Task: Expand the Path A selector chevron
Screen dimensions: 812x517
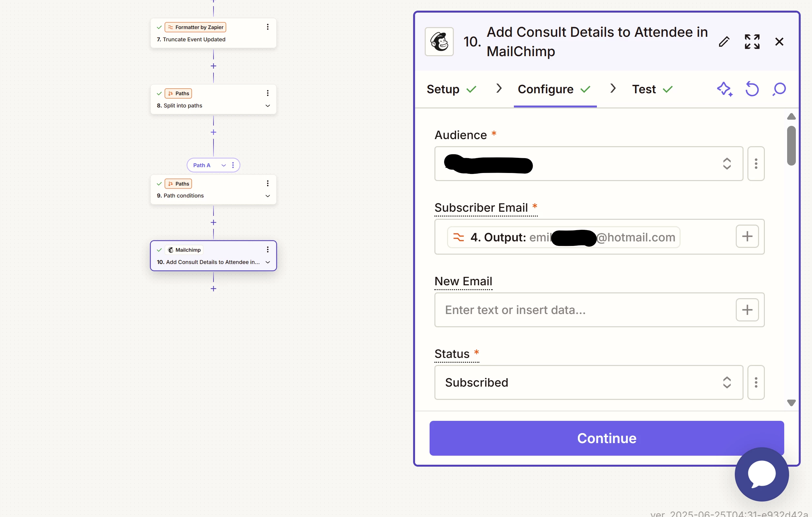Action: tap(223, 165)
